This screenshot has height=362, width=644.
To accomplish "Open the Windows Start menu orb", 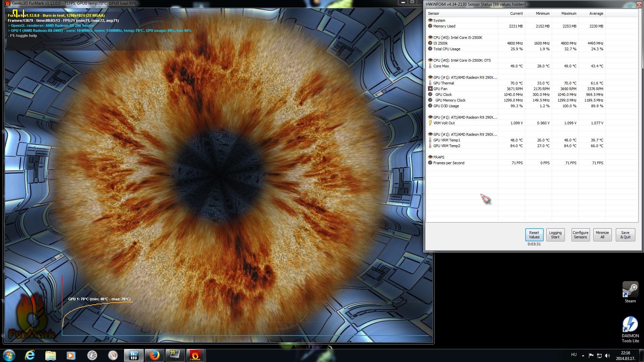I will [x=9, y=355].
